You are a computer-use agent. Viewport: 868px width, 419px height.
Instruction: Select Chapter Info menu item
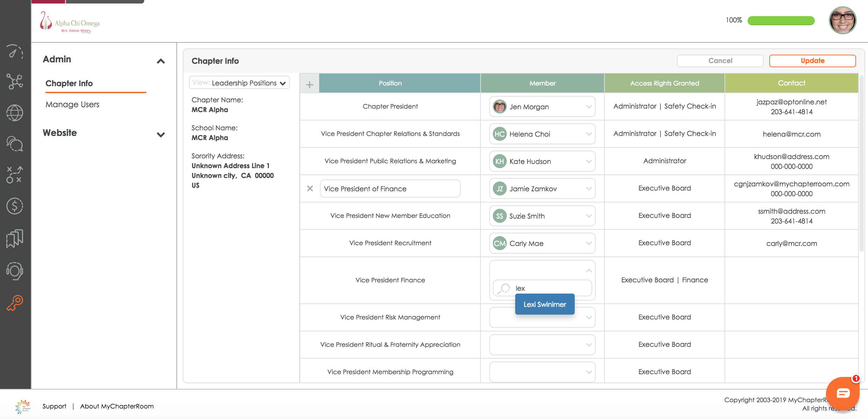pyautogui.click(x=69, y=83)
